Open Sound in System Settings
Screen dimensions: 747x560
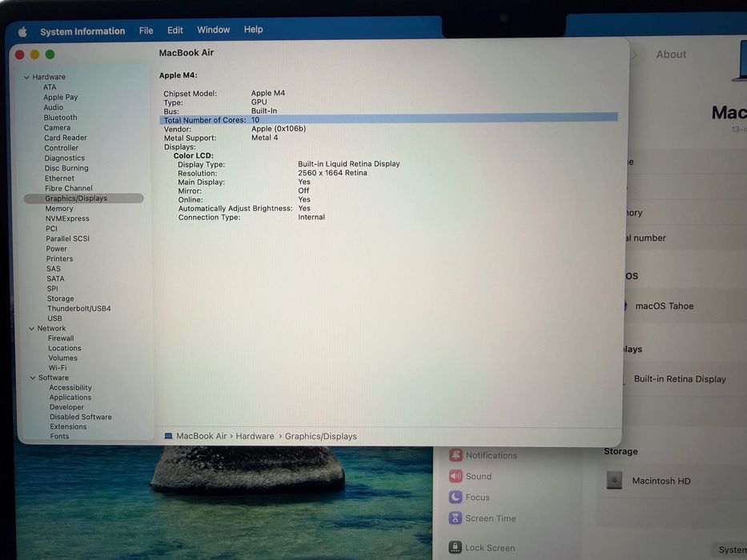(470, 476)
